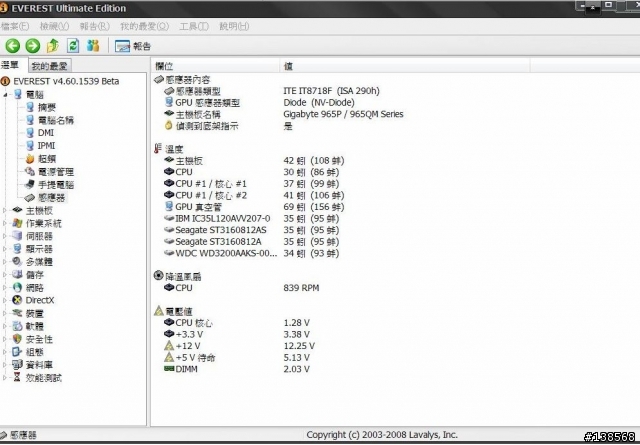Select the 主機板 temperature row label
Viewport: 640px width, 445px height.
tap(189, 161)
